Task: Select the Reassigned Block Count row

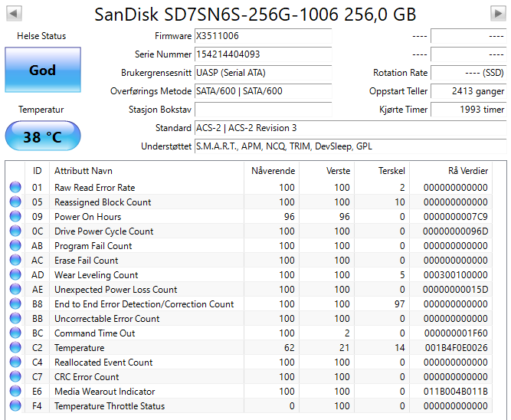Action: (x=251, y=202)
